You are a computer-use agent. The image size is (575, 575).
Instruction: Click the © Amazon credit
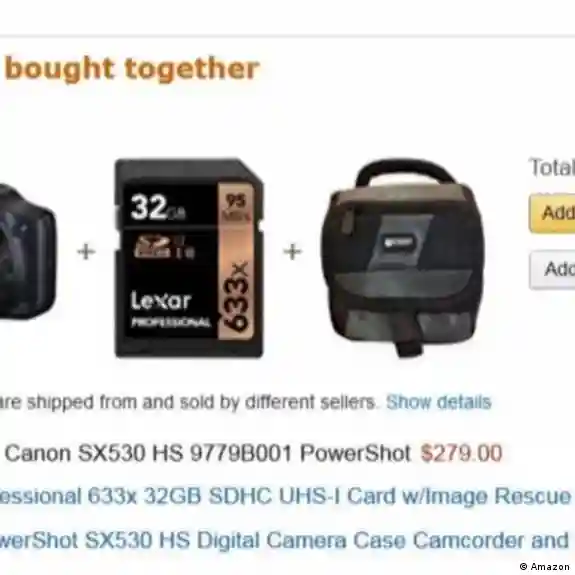tap(544, 567)
